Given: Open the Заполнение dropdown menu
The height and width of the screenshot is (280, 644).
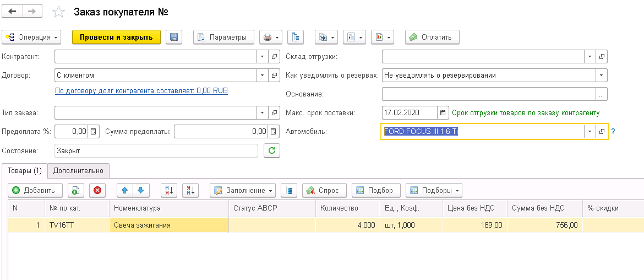Looking at the screenshot, I should [x=242, y=190].
